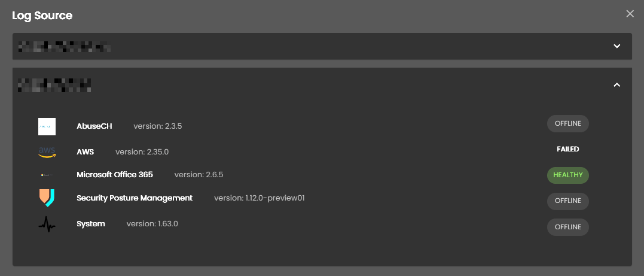Screen dimensions: 644x276
Task: Close the Log Source dialog
Action: pyautogui.click(x=629, y=14)
